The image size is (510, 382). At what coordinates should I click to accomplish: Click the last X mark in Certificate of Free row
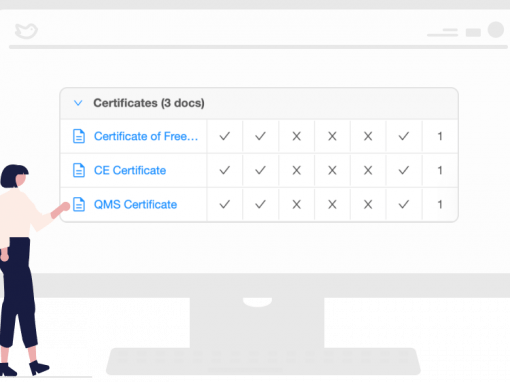(368, 136)
